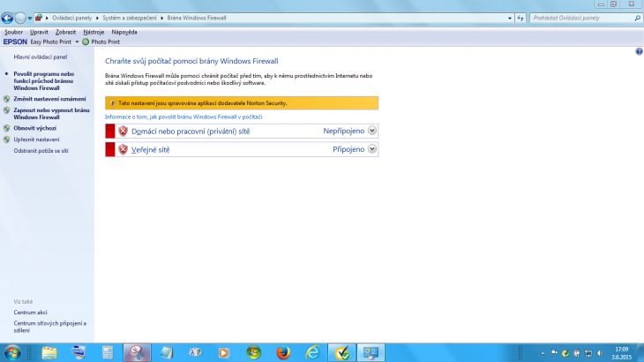Open the address bar history dropdown
The image size is (644, 362).
pyautogui.click(x=510, y=18)
